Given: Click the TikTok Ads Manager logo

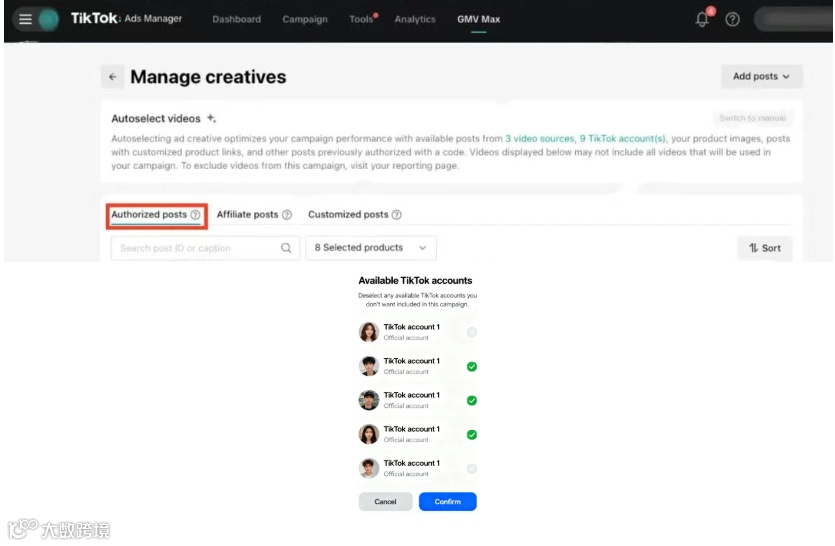Looking at the screenshot, I should pos(126,19).
